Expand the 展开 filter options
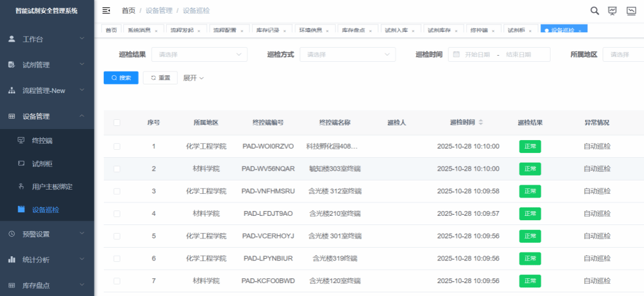The width and height of the screenshot is (644, 296). point(193,78)
